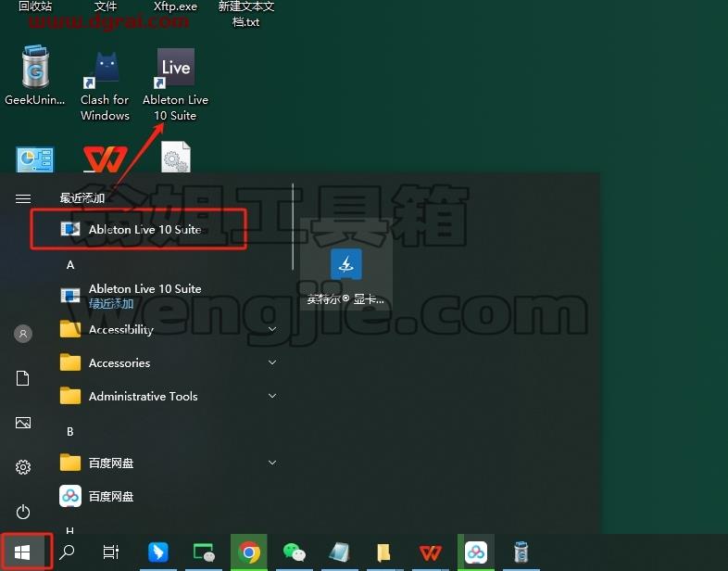The width and height of the screenshot is (728, 571).
Task: Open Ableton Live 10 Suite desktop shortcut
Action: click(175, 84)
